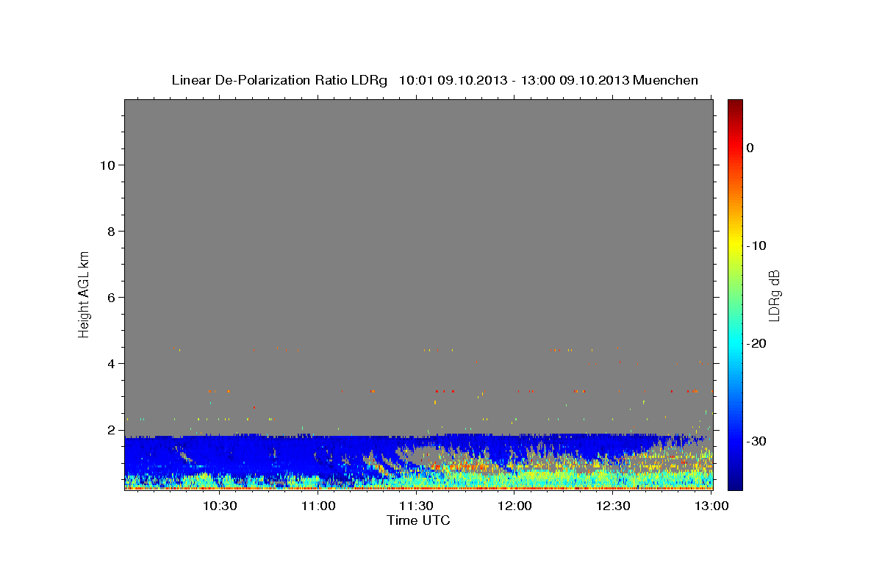Screen dimensions: 882x588
Task: Click the colorbar value -10 label
Action: (x=756, y=245)
